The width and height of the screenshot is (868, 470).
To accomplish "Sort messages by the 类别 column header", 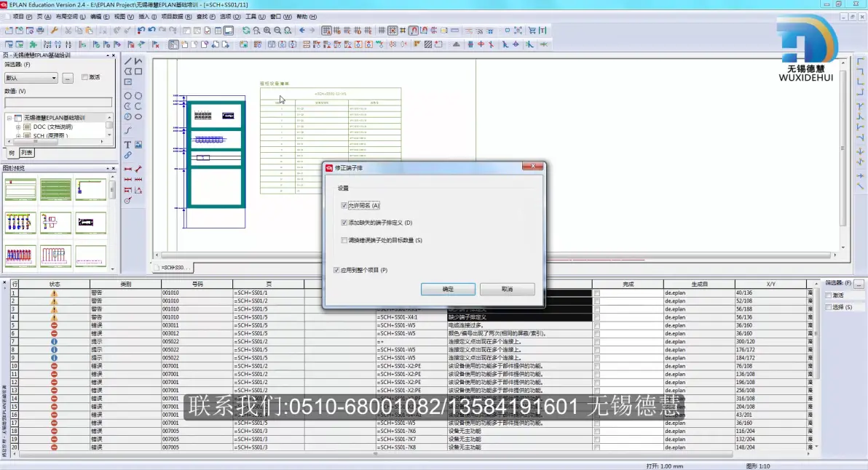I will [126, 284].
